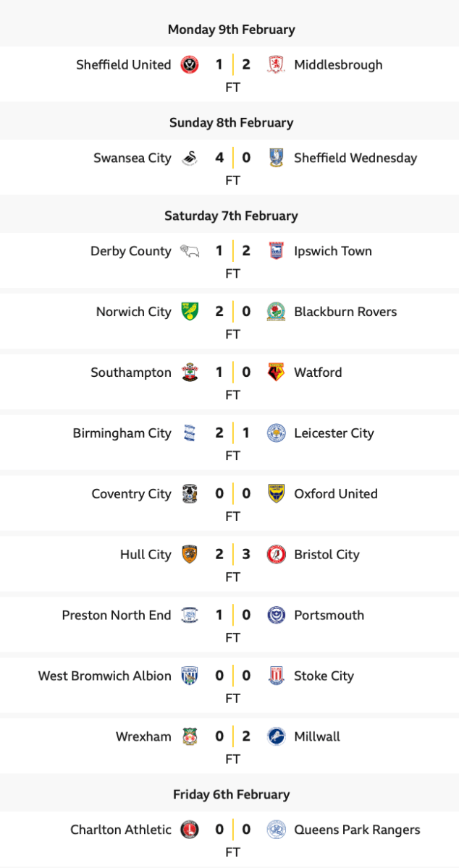
Task: Click the Coventry City versus Oxford FT label
Action: coord(232,516)
